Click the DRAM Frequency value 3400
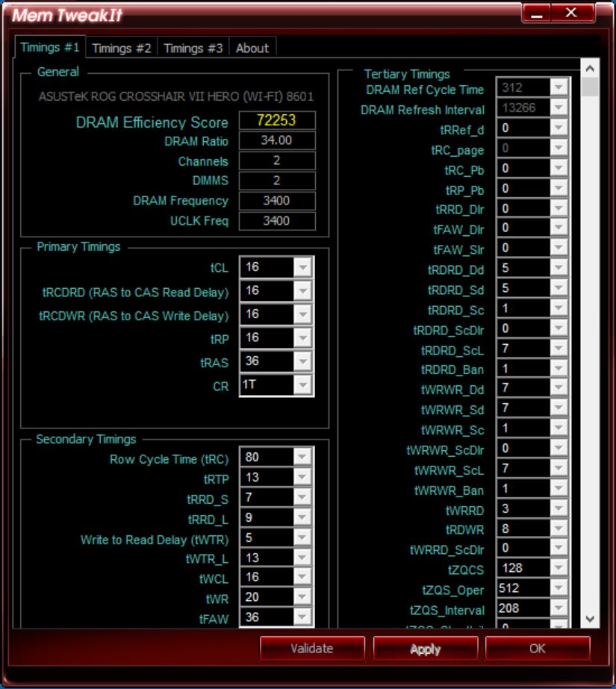Screen dimensions: 616x689 (x=277, y=201)
